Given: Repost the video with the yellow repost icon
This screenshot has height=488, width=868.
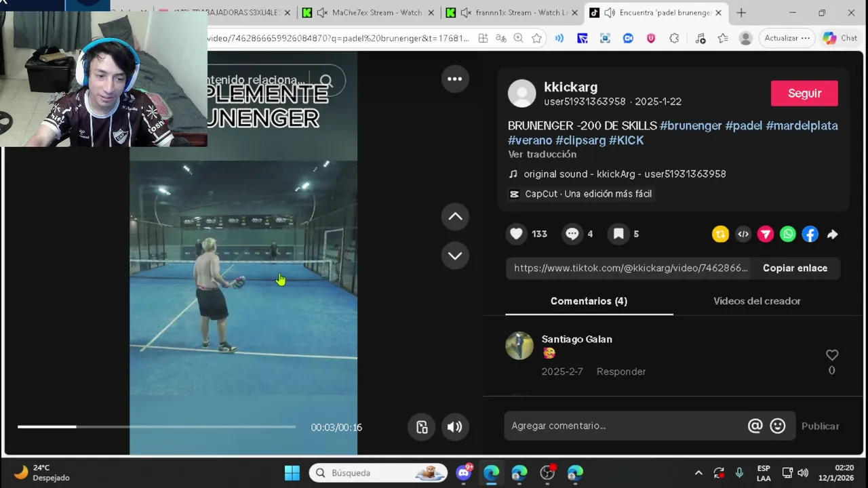Looking at the screenshot, I should click(720, 235).
